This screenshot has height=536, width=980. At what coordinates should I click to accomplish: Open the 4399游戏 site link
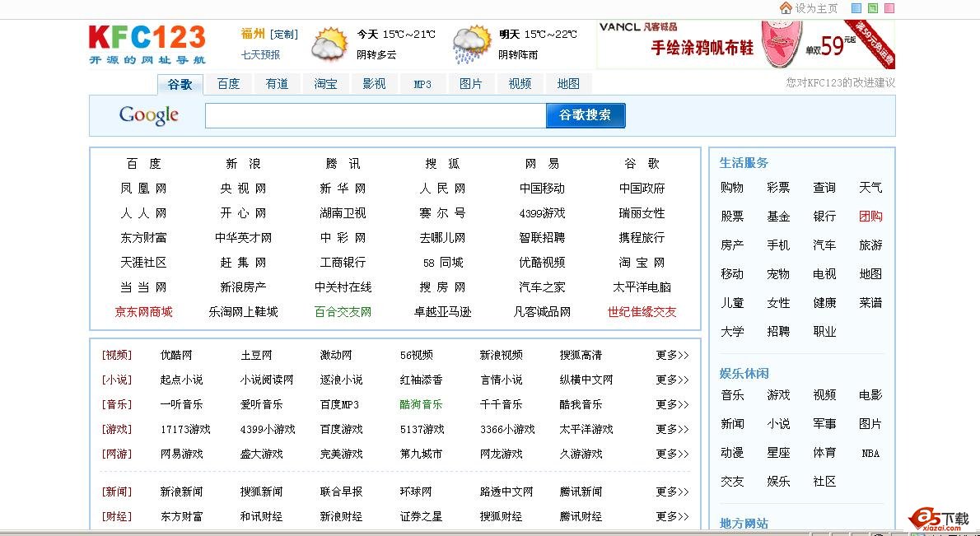pos(542,213)
